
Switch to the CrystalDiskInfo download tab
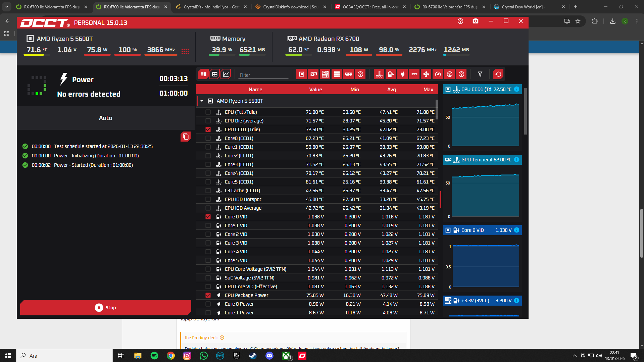pyautogui.click(x=291, y=7)
